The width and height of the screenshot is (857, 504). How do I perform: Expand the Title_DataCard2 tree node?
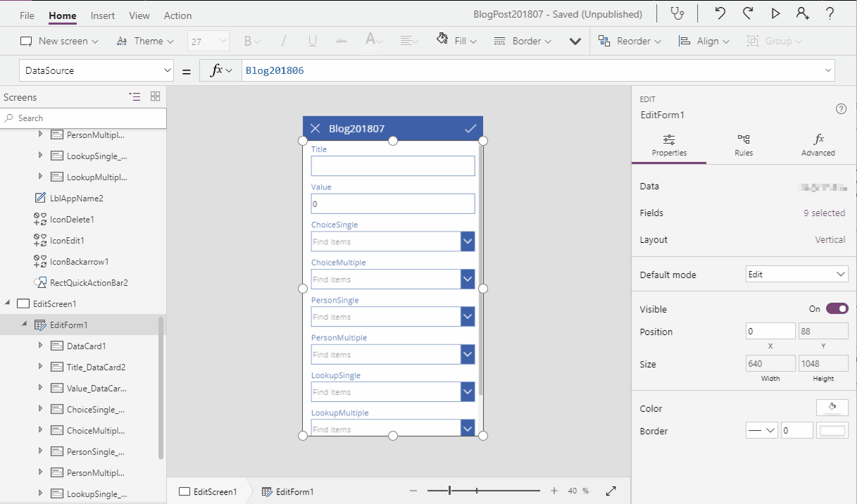coord(40,367)
